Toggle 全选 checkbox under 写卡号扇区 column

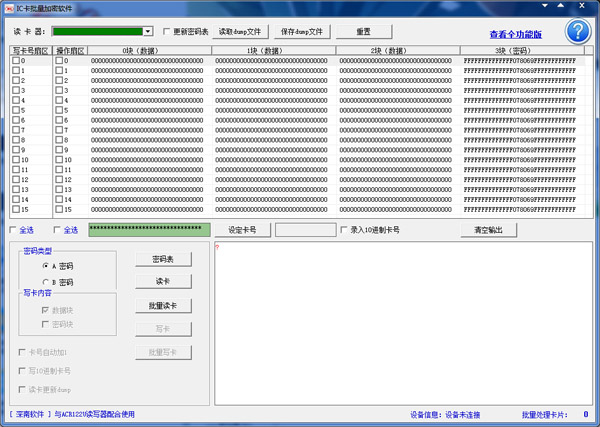click(x=13, y=230)
